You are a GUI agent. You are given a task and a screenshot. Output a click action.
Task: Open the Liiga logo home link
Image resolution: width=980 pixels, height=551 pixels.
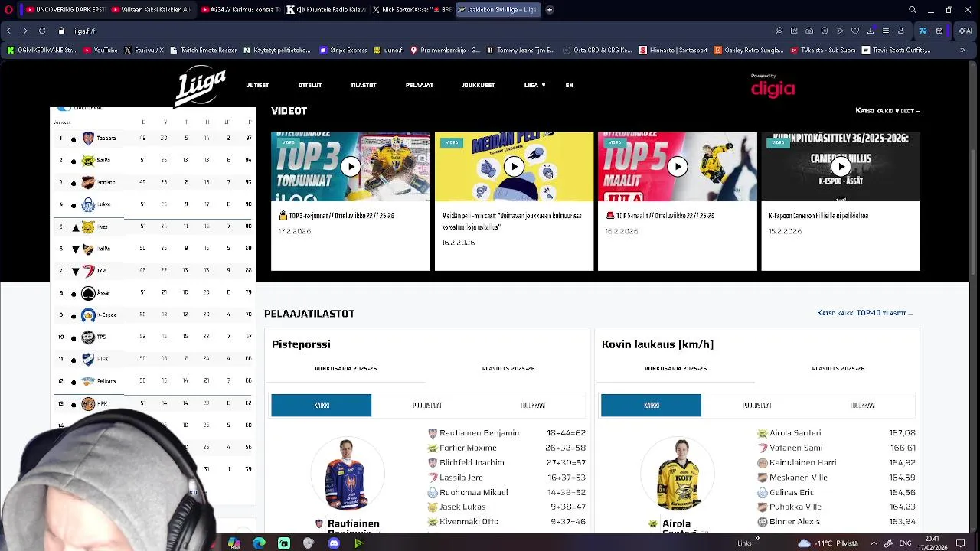pos(200,86)
